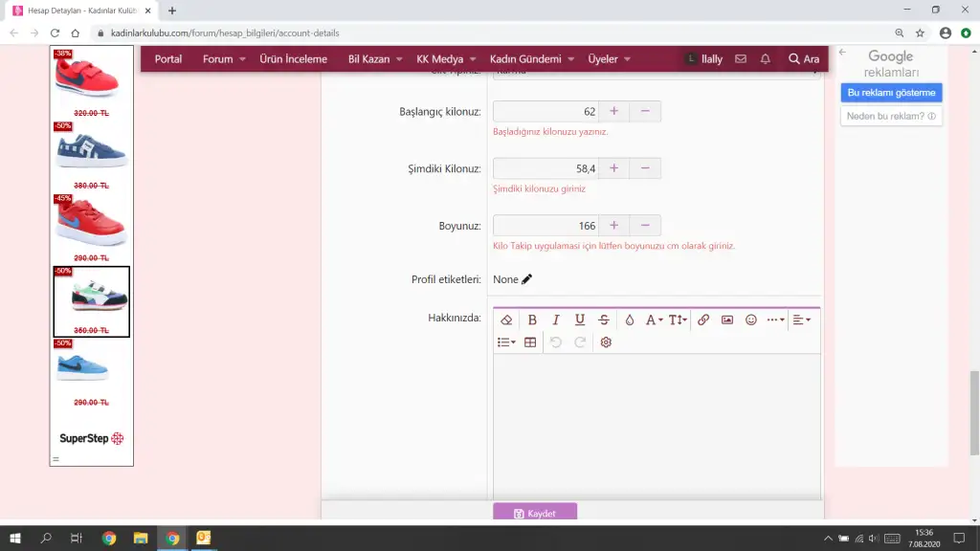Toggle strikethrough text formatting
This screenshot has width=980, height=551.
(603, 320)
